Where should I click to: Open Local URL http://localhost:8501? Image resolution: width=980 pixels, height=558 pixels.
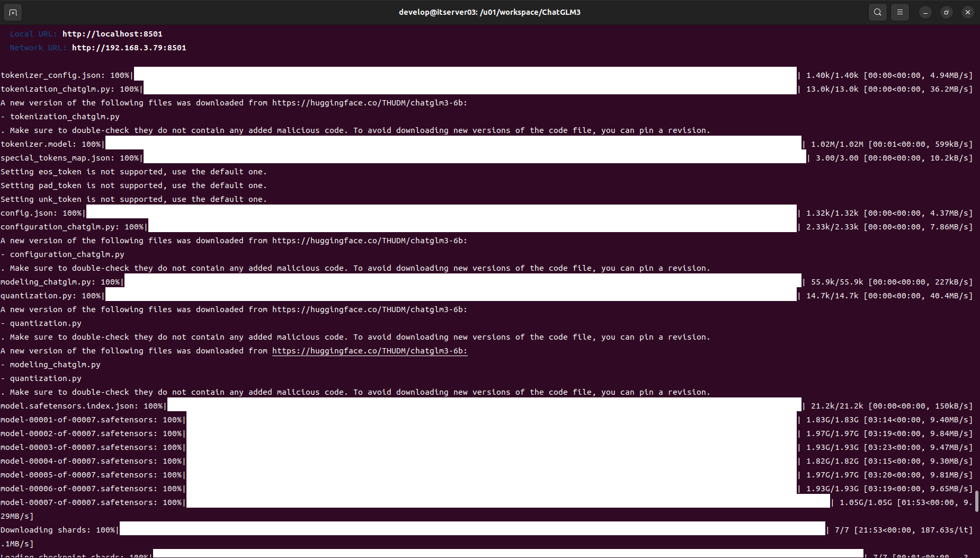[x=112, y=34]
